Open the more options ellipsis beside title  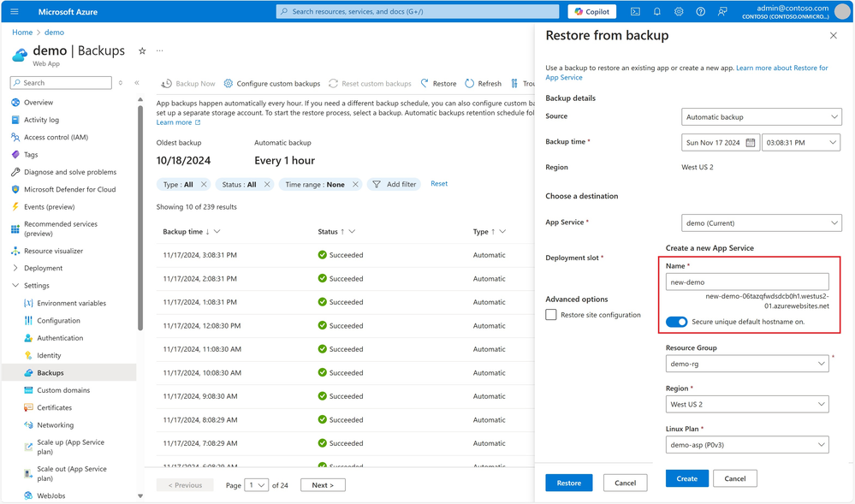tap(160, 50)
